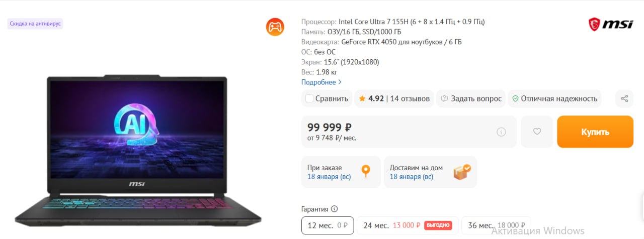This screenshot has width=644, height=239.
Task: Select the 24 мес. warranty for 13 000 ₽
Action: (408, 225)
